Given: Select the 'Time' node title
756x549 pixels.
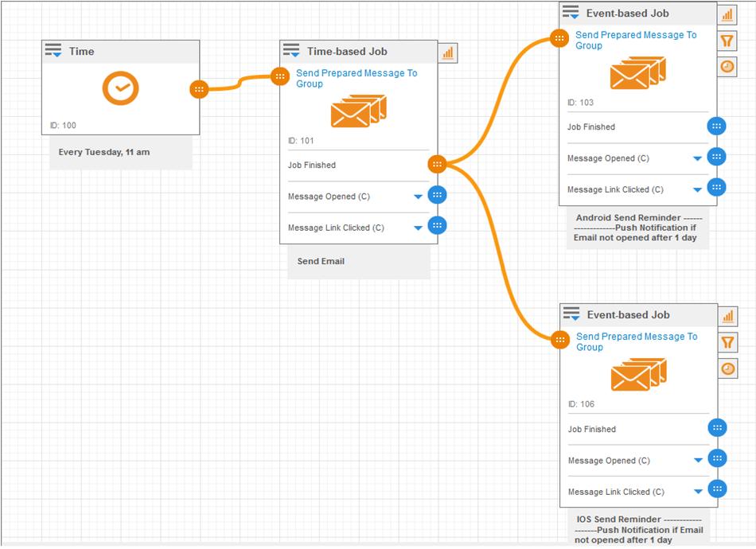Looking at the screenshot, I should [x=81, y=52].
